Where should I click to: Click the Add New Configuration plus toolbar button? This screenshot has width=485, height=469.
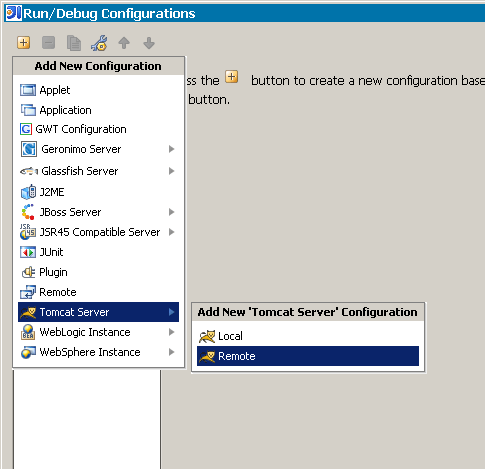tap(24, 43)
